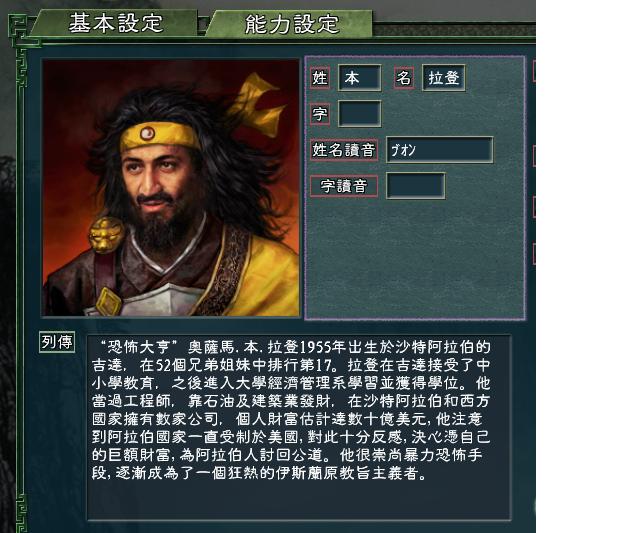640x533 pixels.
Task: Focus the empty 字 input field
Action: tap(360, 113)
